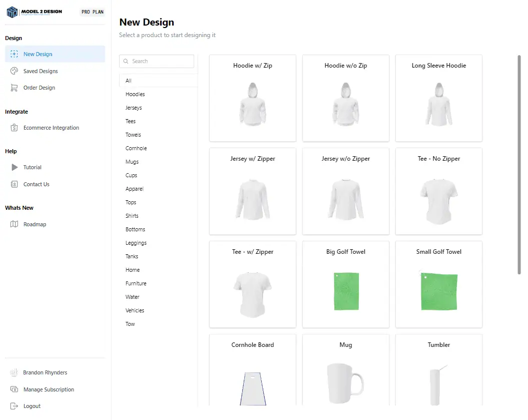
Task: Open Manage Subscription from sidebar
Action: coord(48,389)
